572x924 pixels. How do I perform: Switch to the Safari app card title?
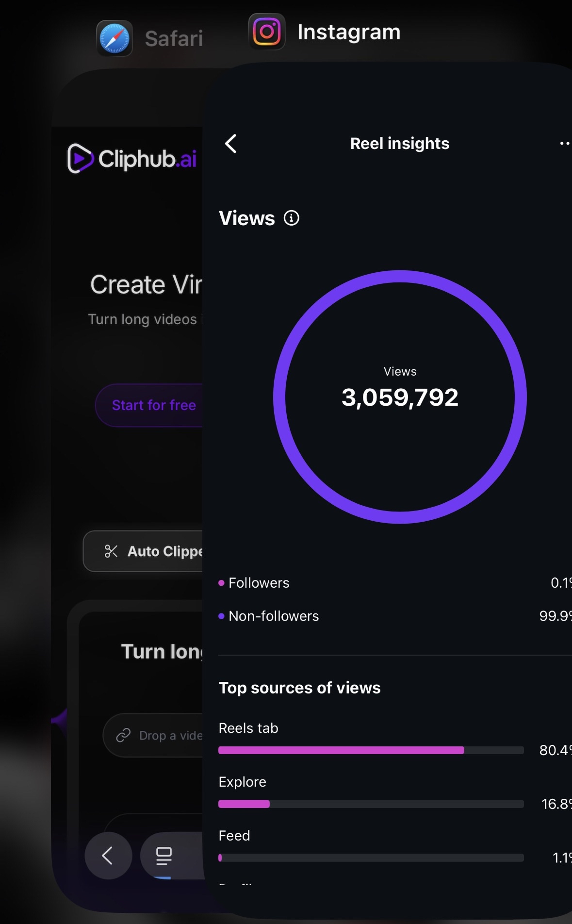(174, 39)
